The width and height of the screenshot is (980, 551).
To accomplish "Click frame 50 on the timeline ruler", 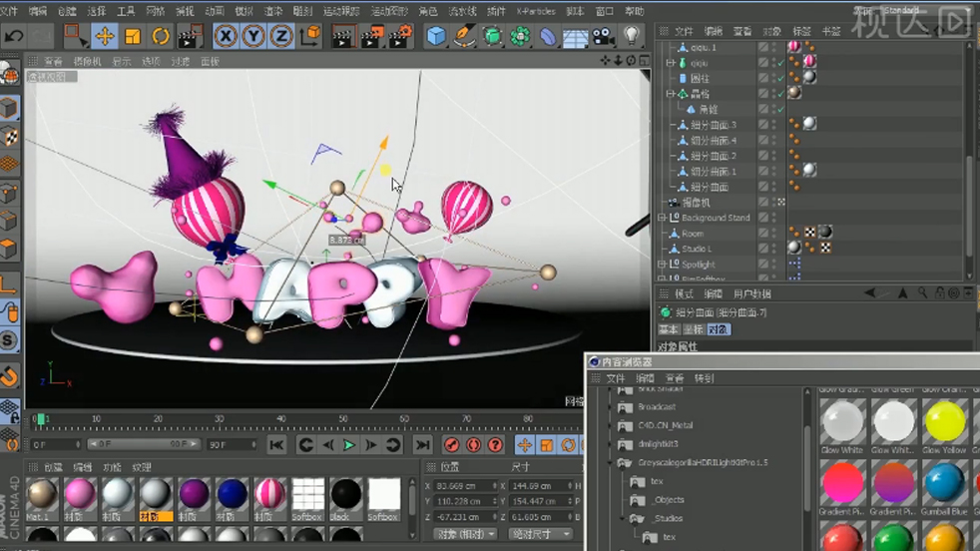I will pos(343,419).
